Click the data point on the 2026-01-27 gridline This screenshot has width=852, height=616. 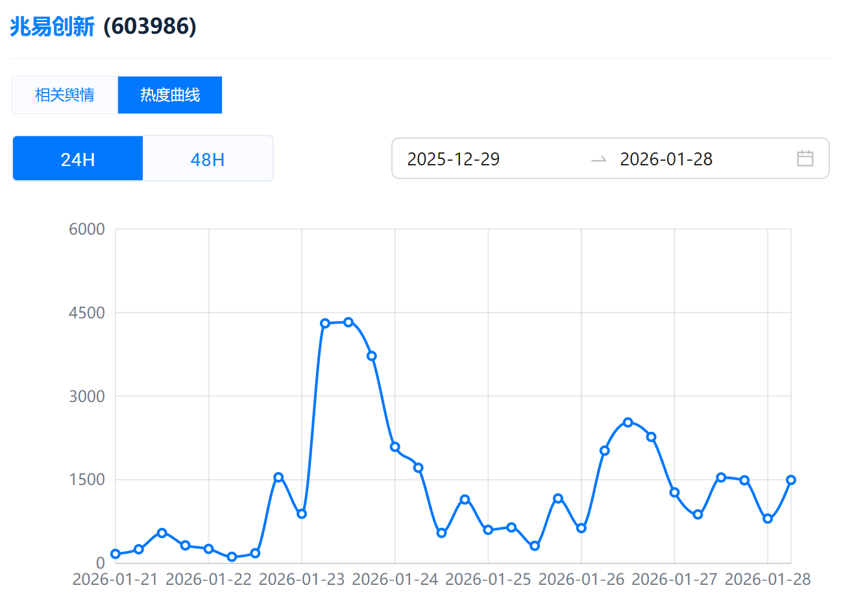pos(675,492)
